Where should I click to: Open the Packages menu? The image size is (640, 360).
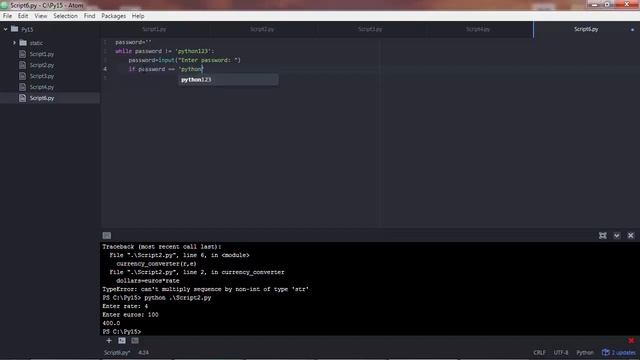[113, 16]
